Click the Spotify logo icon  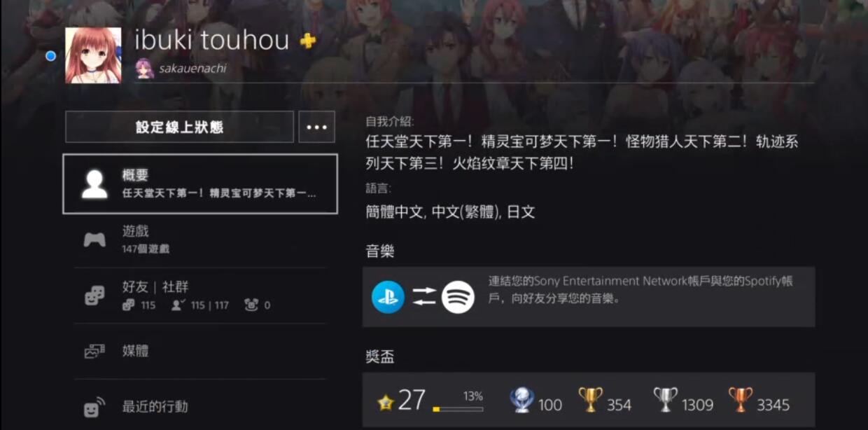tap(458, 297)
